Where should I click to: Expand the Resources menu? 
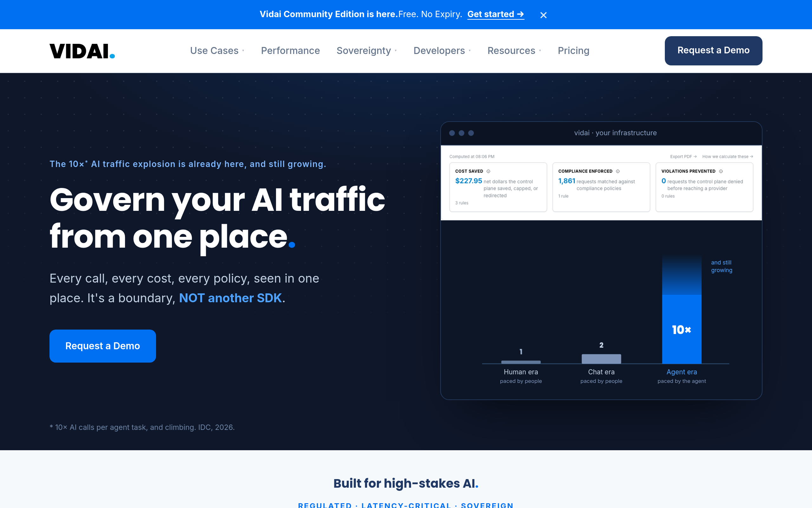tap(514, 51)
